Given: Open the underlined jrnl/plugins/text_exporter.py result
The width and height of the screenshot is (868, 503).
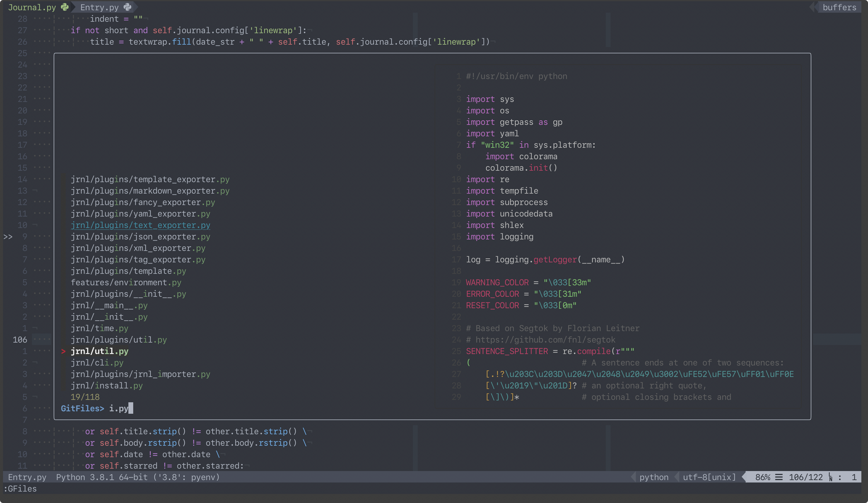Looking at the screenshot, I should pyautogui.click(x=140, y=225).
